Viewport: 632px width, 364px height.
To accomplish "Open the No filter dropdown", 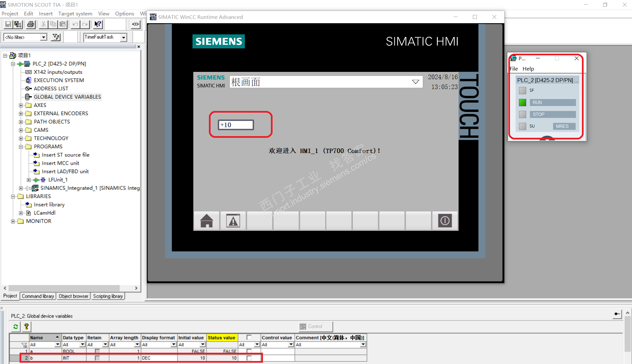I will 43,37.
